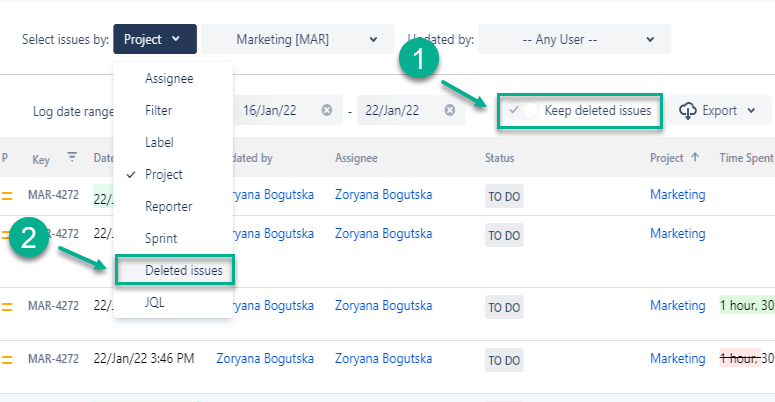Viewport: 775px width, 402px height.
Task: Open the Project selector dropdown
Action: click(x=154, y=40)
